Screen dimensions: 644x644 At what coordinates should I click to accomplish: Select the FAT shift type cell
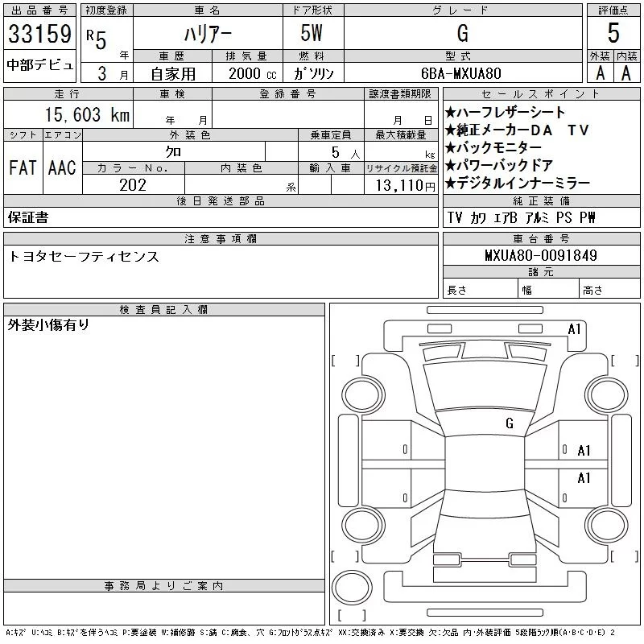click(23, 167)
